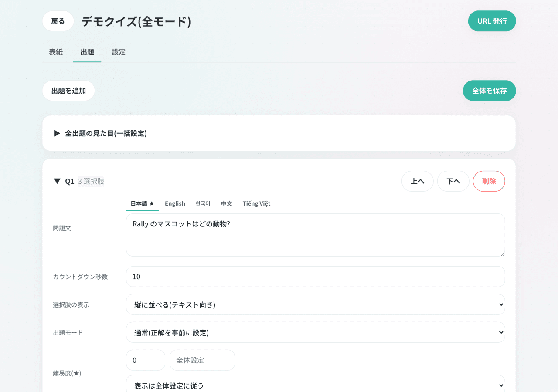Viewport: 558px width, 392px height.
Task: Click the 3 選択肢 count label
Action: [91, 181]
